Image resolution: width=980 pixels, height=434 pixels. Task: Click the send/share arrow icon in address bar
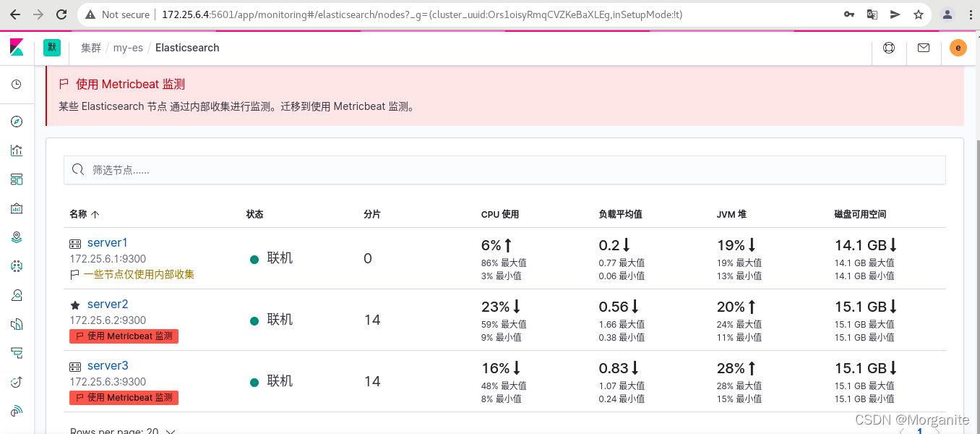click(895, 14)
